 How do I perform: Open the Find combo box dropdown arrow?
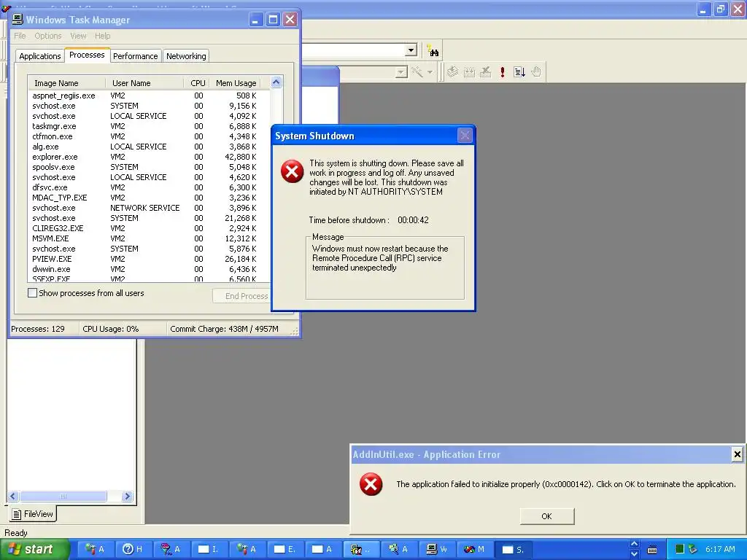point(411,50)
